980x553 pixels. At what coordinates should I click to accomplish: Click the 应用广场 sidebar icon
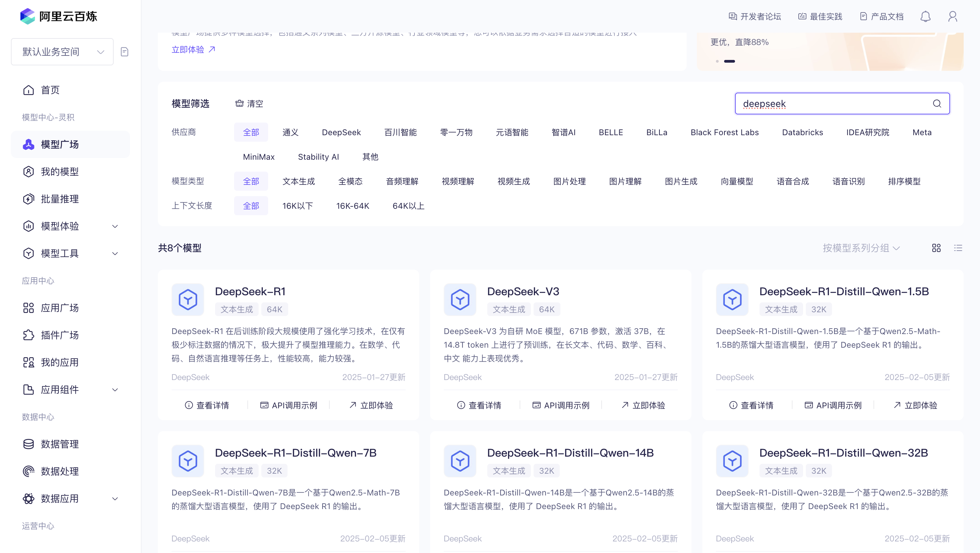(x=29, y=308)
